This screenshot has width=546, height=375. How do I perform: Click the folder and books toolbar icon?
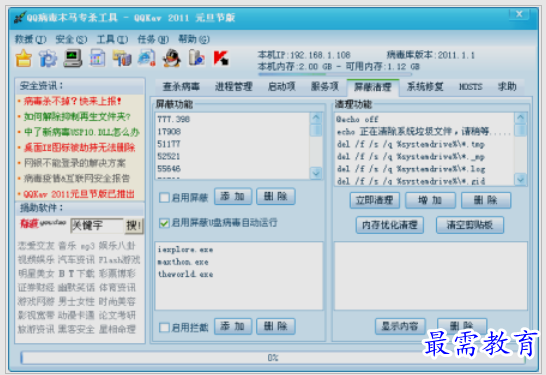click(x=122, y=58)
